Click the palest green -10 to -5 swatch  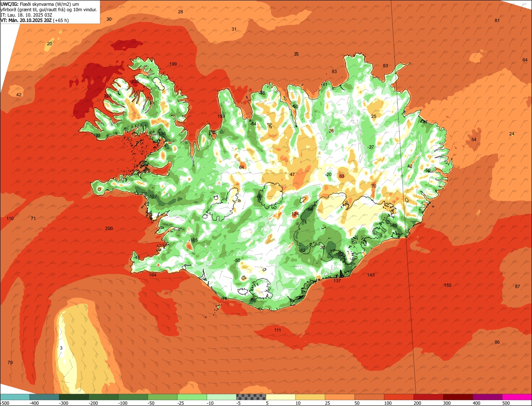221,397
